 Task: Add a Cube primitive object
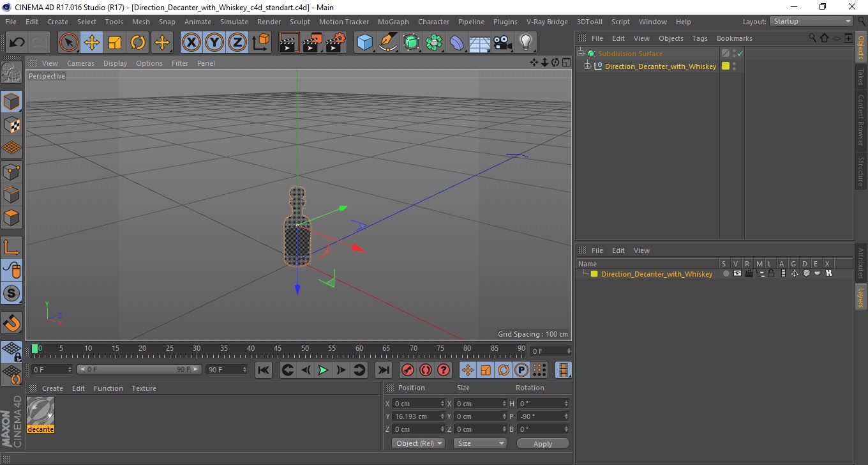click(365, 43)
